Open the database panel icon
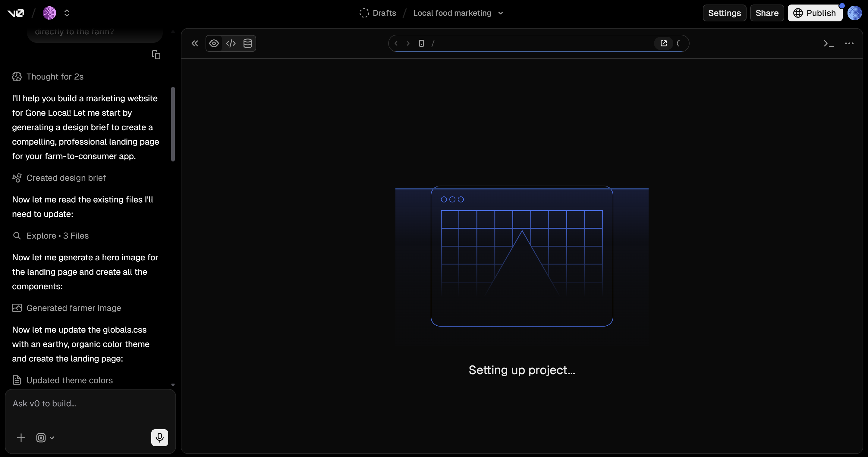 (248, 43)
